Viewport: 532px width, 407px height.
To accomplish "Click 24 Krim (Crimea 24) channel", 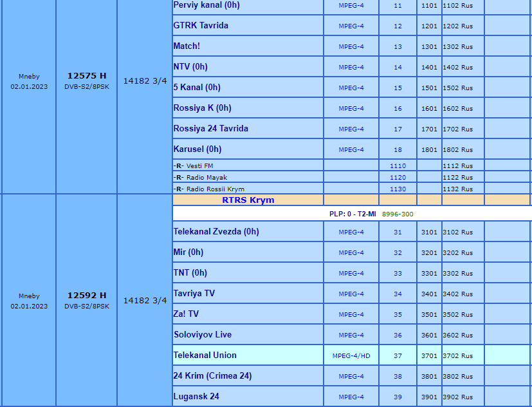I will [x=212, y=375].
